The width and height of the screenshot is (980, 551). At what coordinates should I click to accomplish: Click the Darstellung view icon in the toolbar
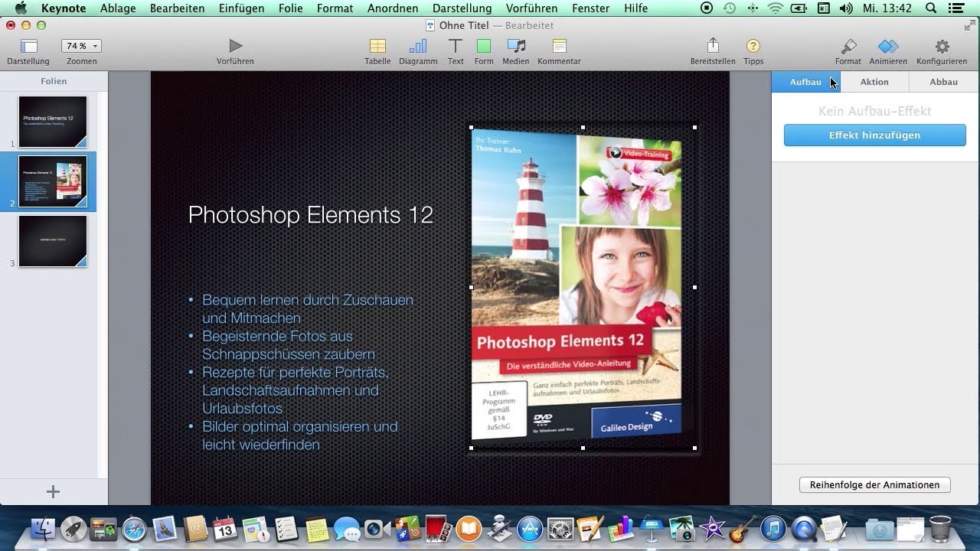pyautogui.click(x=28, y=47)
